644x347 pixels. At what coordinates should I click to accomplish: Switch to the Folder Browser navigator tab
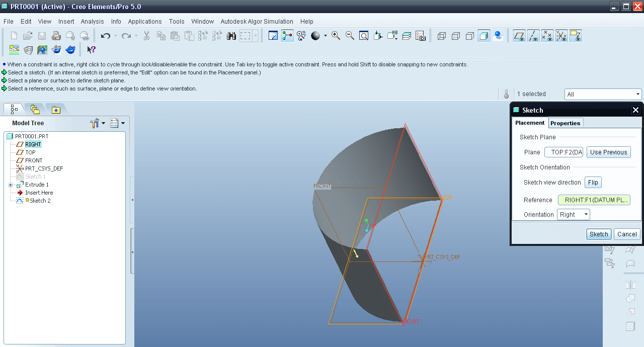35,109
